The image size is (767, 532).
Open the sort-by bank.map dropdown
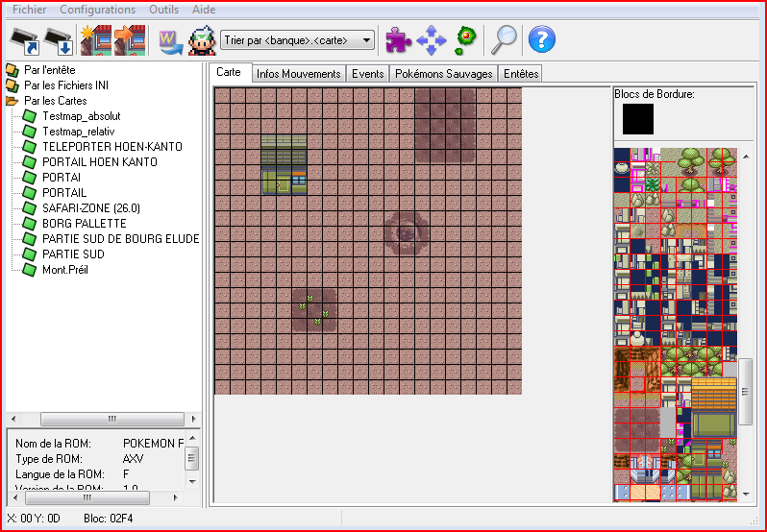(297, 40)
